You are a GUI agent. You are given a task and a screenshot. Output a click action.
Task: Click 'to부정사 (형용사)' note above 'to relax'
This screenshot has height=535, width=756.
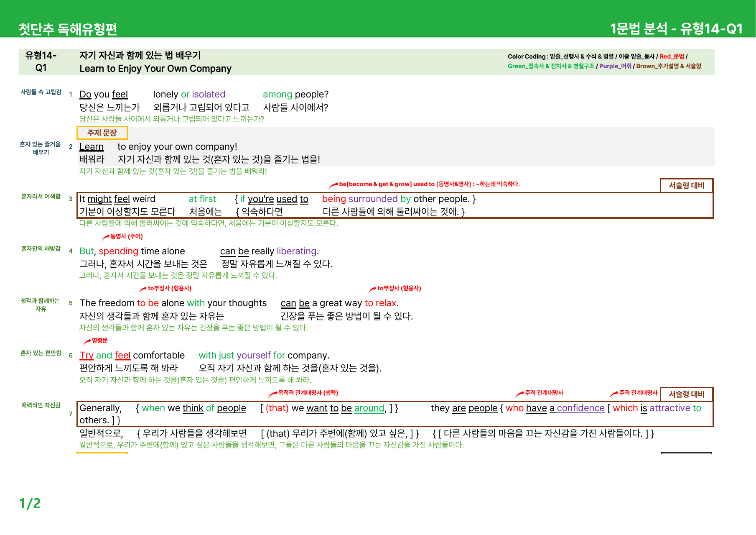tap(399, 288)
